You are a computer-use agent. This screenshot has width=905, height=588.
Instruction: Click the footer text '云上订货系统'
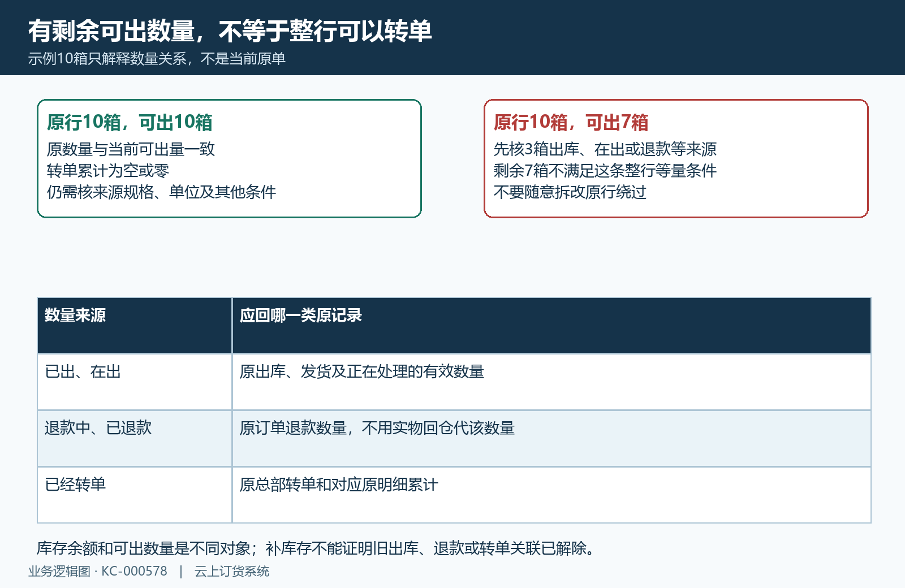pos(232,572)
